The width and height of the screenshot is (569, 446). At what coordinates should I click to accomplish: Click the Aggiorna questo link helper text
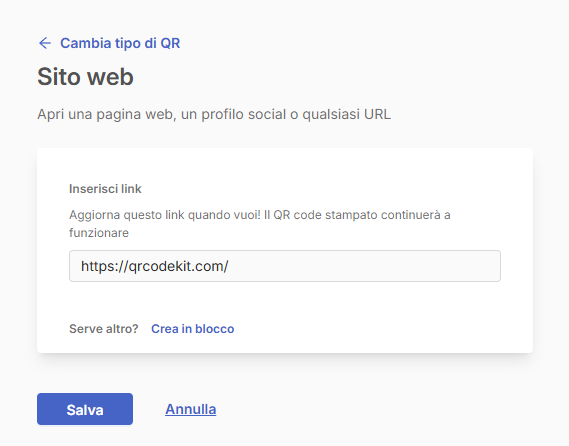pos(260,224)
